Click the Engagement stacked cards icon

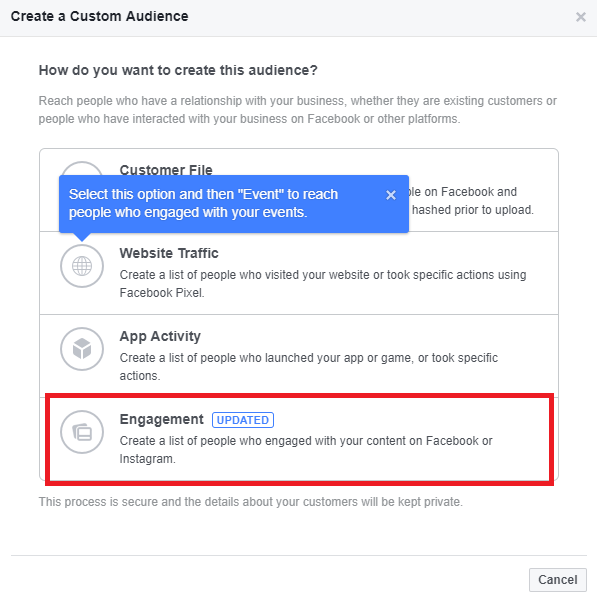(82, 432)
